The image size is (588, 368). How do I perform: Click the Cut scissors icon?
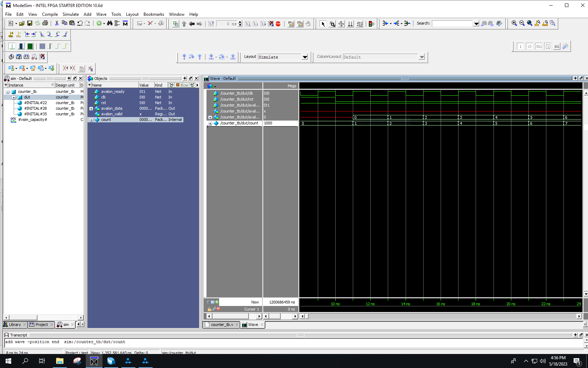coord(57,23)
